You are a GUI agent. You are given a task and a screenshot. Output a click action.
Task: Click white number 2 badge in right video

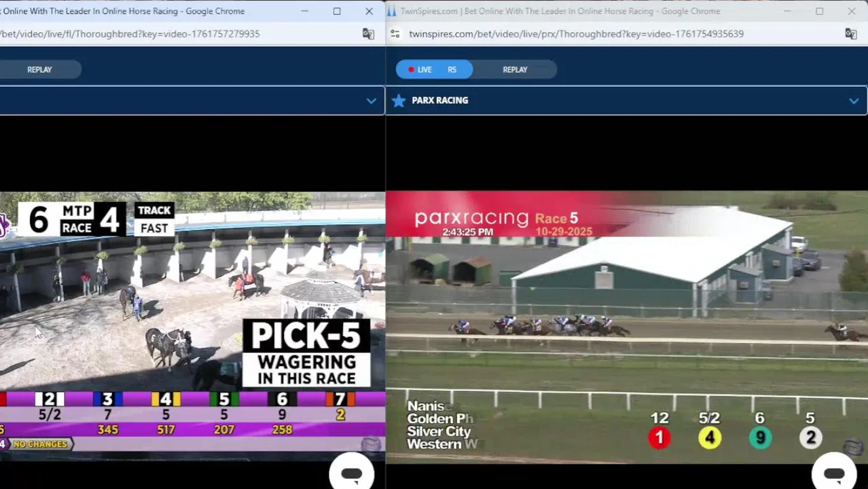(x=810, y=438)
